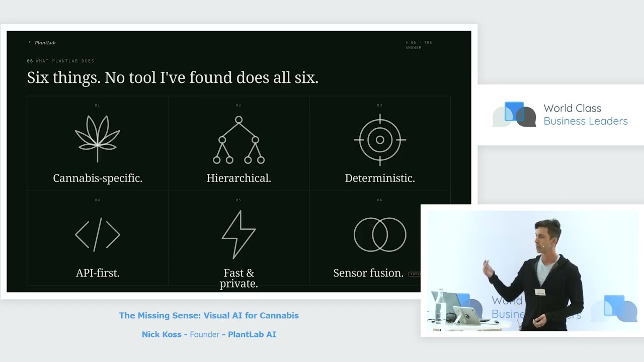Click the API-first code brackets icon
This screenshot has height=362, width=644.
click(x=98, y=234)
